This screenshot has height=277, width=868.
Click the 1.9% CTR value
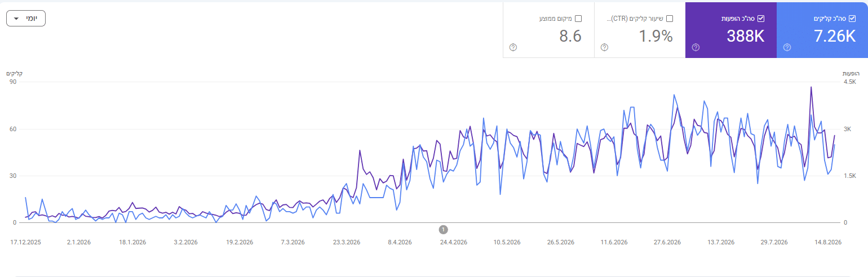point(656,36)
